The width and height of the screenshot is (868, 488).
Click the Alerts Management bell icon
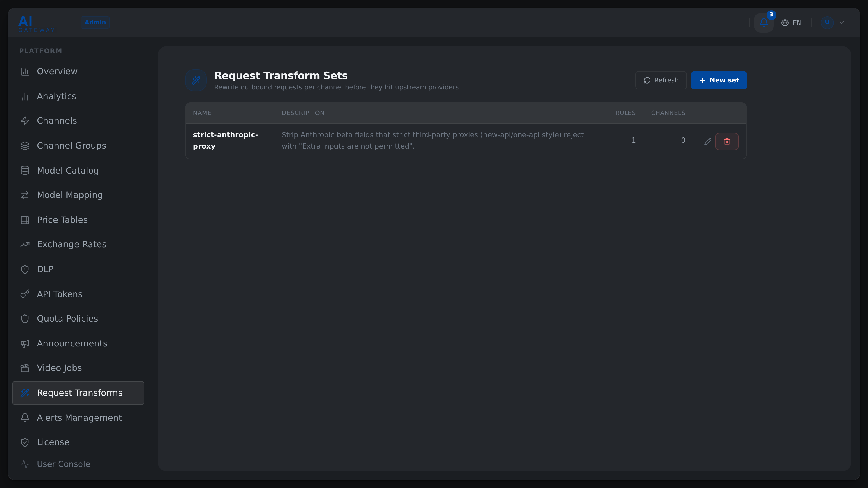pyautogui.click(x=25, y=418)
